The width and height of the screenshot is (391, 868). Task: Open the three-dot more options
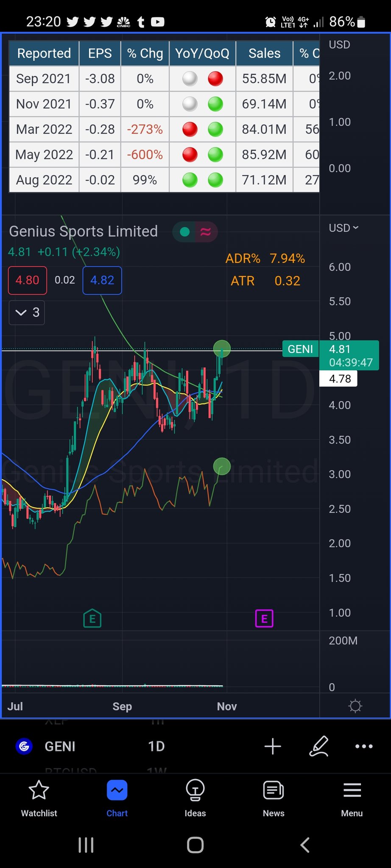click(x=364, y=746)
